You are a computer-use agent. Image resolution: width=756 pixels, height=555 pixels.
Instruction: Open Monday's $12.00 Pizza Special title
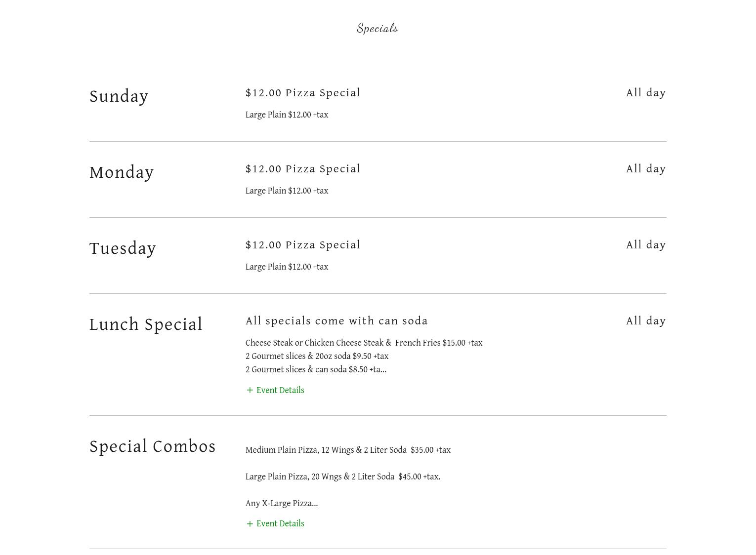pyautogui.click(x=303, y=169)
